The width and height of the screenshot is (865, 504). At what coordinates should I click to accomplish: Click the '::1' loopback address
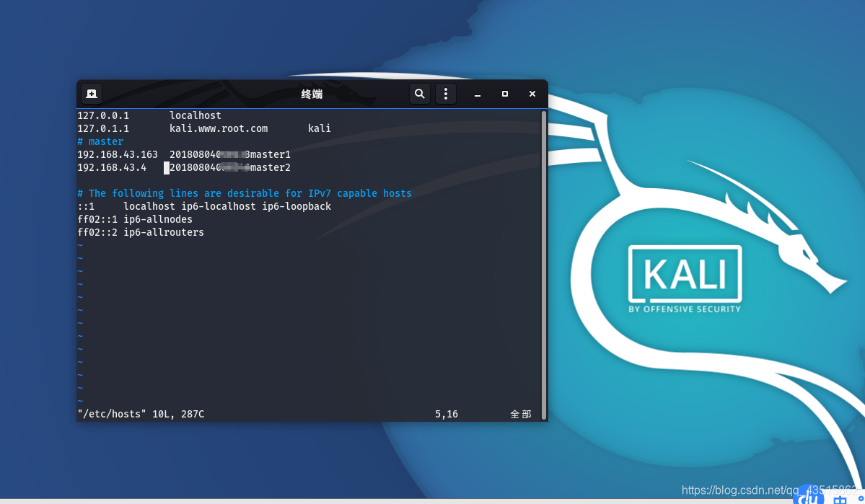click(x=86, y=206)
